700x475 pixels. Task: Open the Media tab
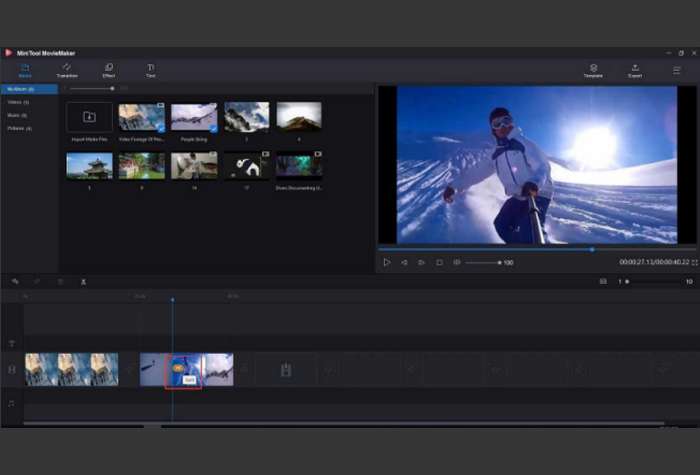pos(25,71)
